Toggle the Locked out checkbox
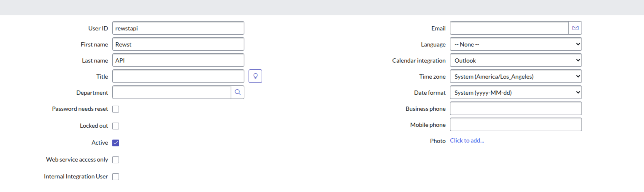The height and width of the screenshot is (192, 644). click(115, 126)
